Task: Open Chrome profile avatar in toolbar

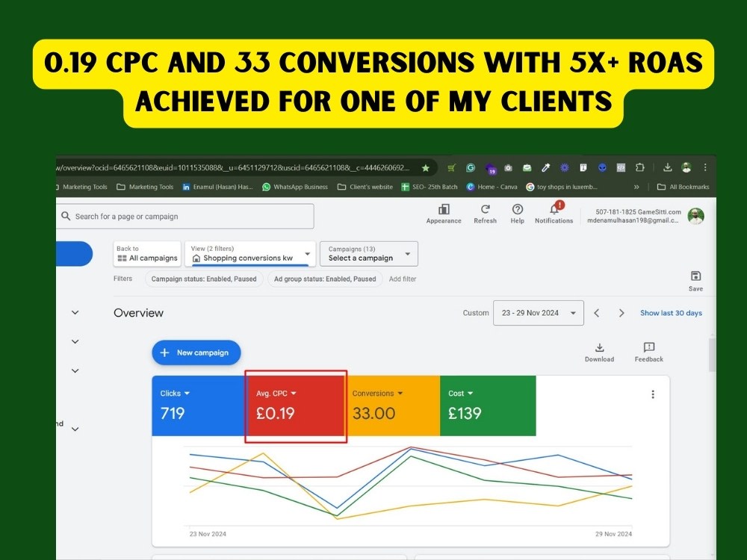Action: pos(686,167)
